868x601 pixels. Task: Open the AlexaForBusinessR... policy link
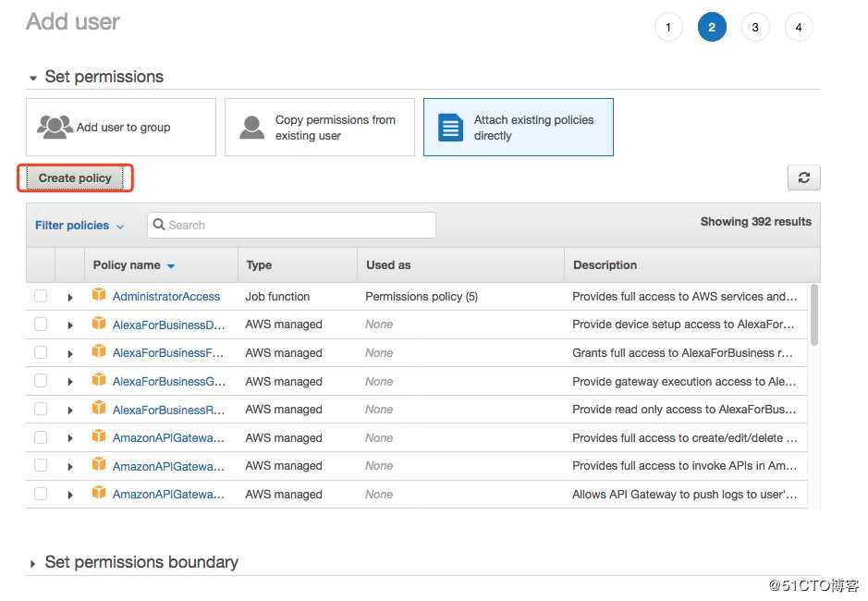(x=168, y=410)
